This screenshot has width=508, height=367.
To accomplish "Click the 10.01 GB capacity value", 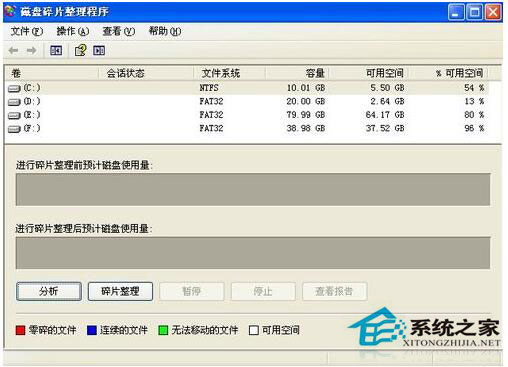I will 306,88.
